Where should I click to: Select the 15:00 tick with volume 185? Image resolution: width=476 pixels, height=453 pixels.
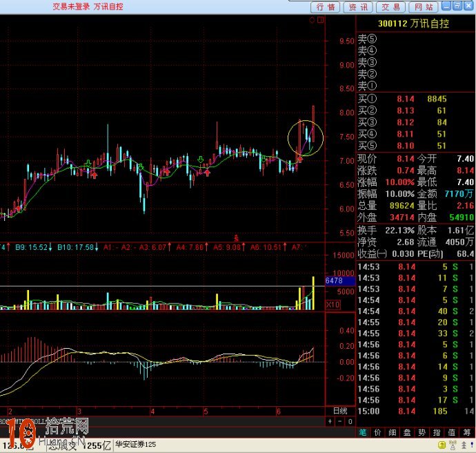416,412
